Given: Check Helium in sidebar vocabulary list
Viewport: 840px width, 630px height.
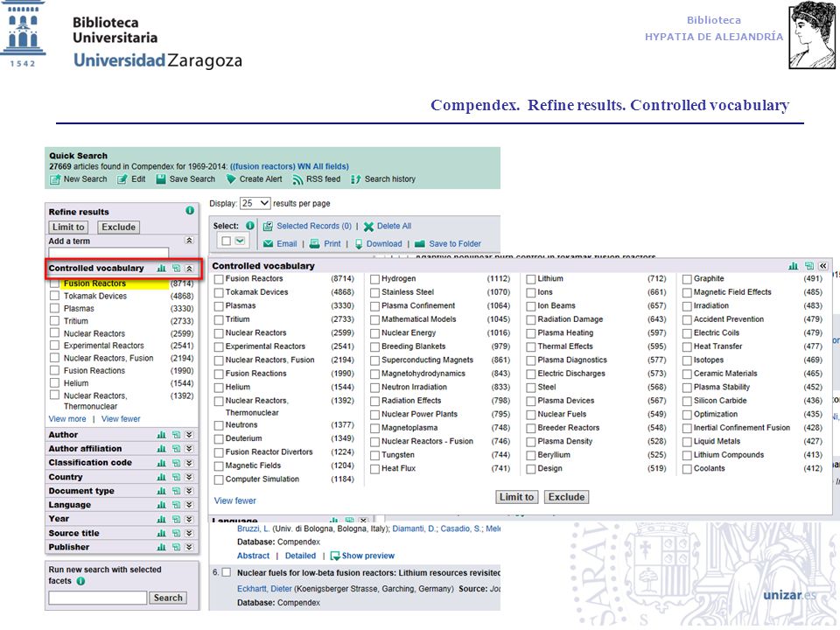Looking at the screenshot, I should [54, 383].
